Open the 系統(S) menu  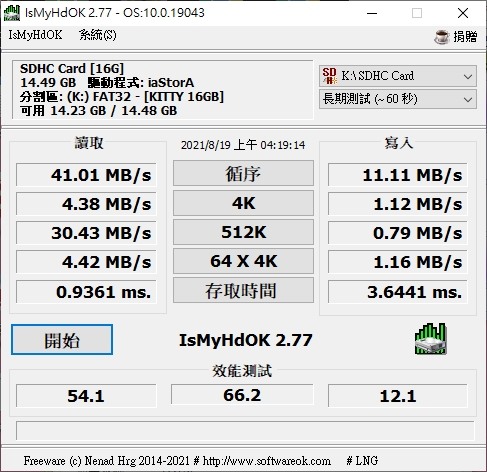pos(98,35)
